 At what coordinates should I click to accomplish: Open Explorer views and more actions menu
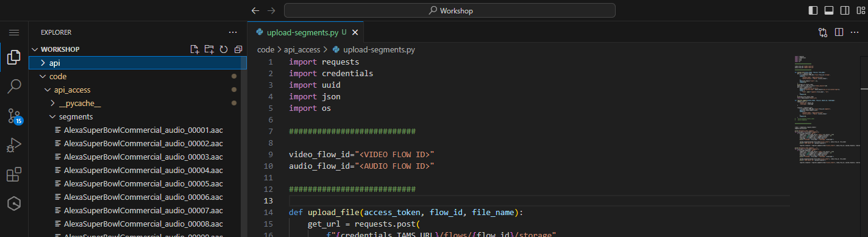pyautogui.click(x=233, y=32)
